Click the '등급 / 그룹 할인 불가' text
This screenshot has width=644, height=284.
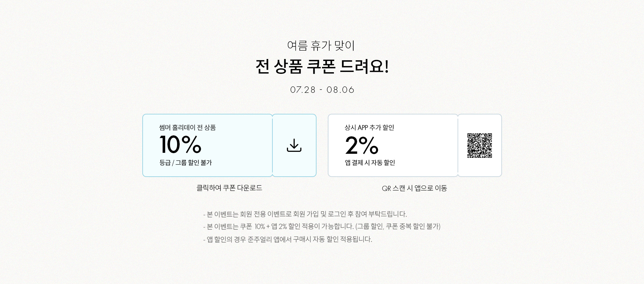tap(185, 162)
